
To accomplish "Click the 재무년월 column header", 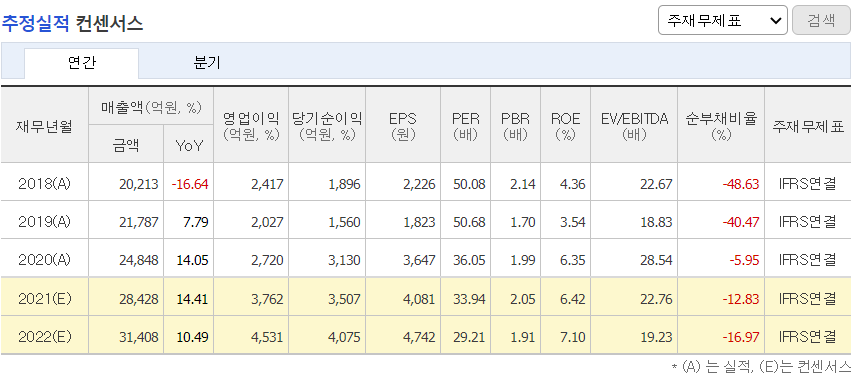I will [x=45, y=126].
